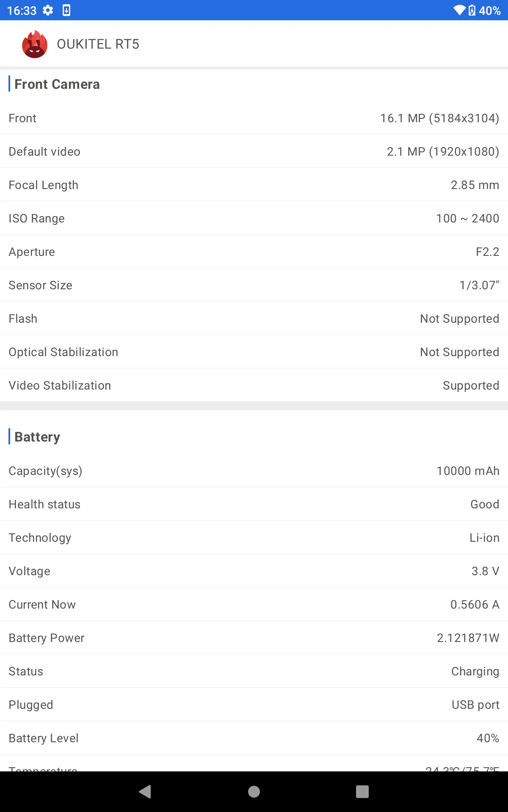The width and height of the screenshot is (508, 812).
Task: Open recent apps with the square button
Action: [x=362, y=791]
